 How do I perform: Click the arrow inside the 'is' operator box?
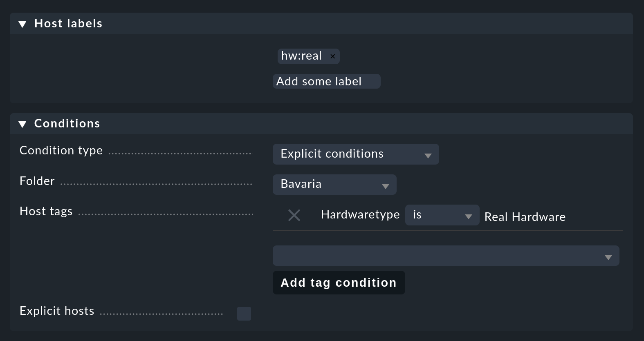coord(469,215)
